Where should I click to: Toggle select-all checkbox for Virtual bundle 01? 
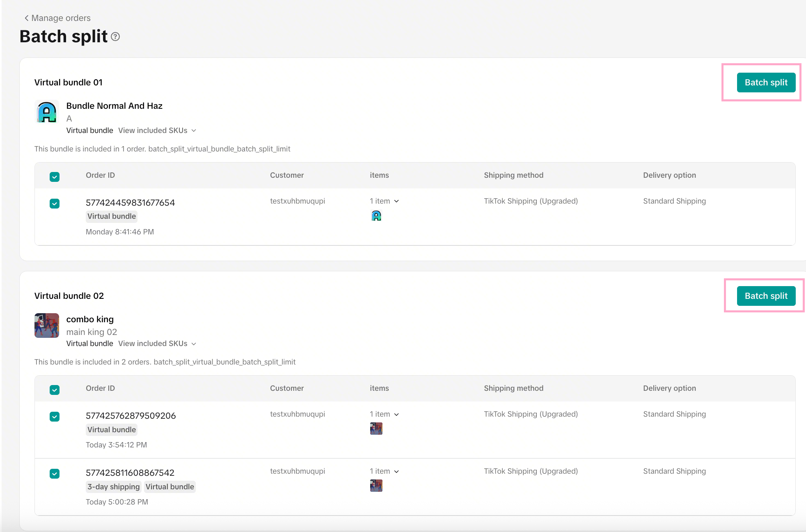click(x=55, y=177)
